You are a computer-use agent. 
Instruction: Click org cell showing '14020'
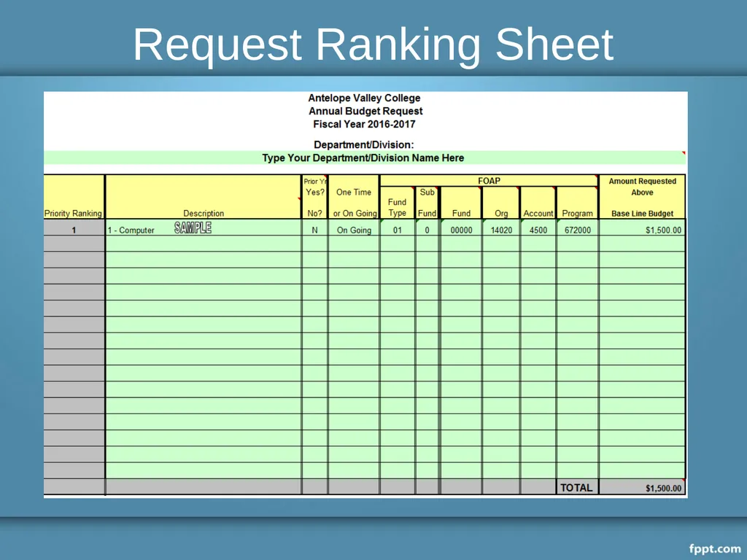[500, 227]
